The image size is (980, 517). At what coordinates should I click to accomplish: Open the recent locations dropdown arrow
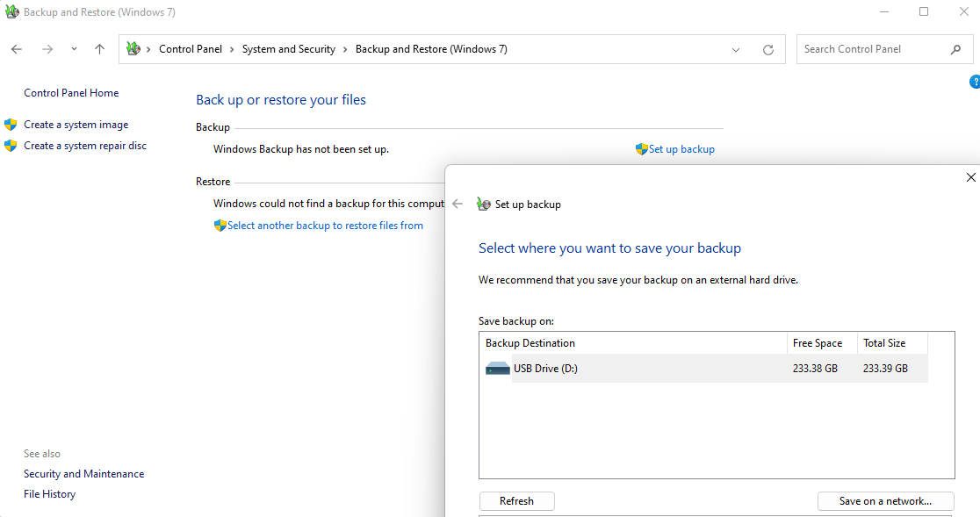point(74,49)
